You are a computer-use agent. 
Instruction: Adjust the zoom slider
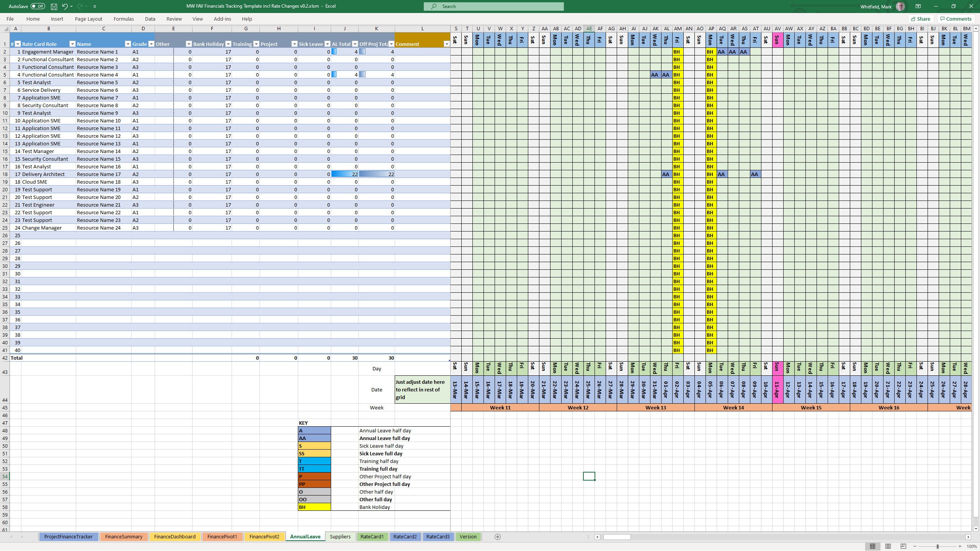938,546
